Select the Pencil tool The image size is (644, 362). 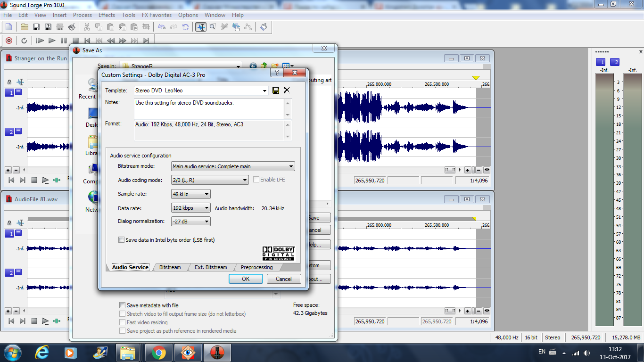pyautogui.click(x=224, y=27)
